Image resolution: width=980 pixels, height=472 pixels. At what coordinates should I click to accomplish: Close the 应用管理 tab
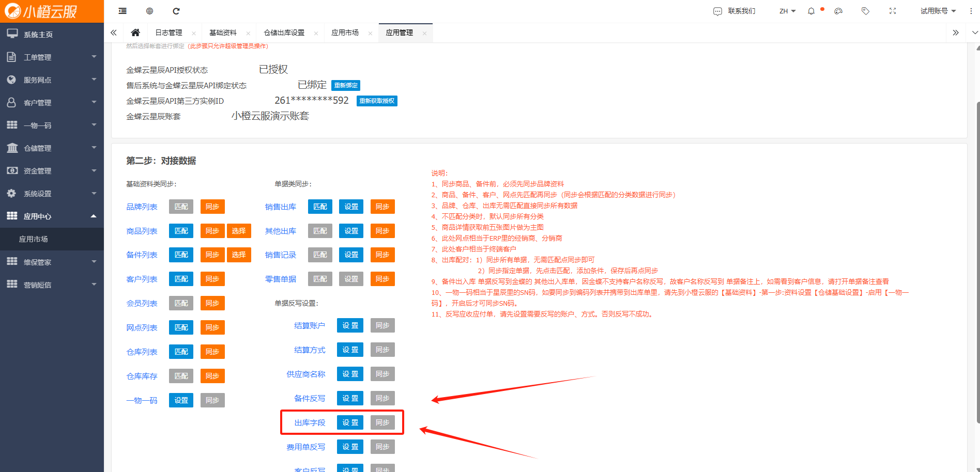424,33
